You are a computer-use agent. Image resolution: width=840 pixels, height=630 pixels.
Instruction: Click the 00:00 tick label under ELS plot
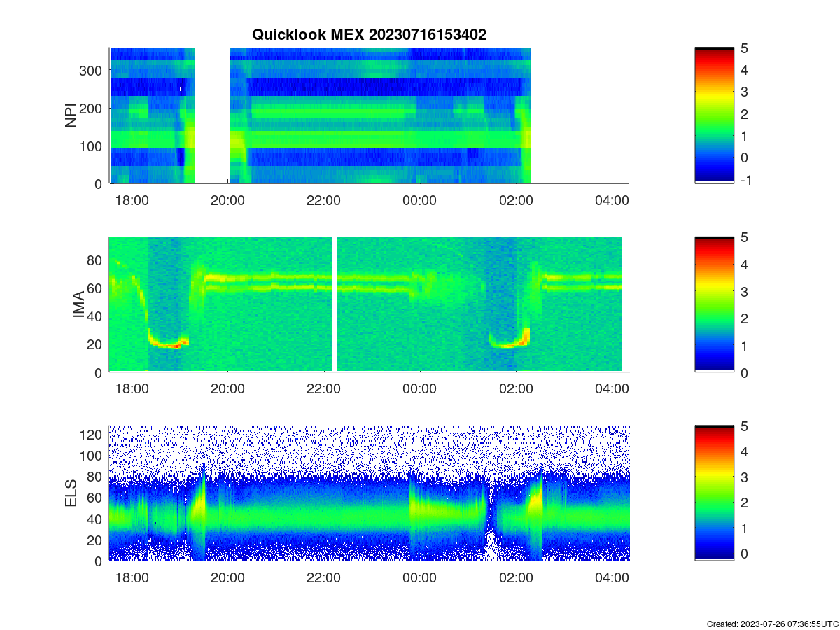(420, 578)
